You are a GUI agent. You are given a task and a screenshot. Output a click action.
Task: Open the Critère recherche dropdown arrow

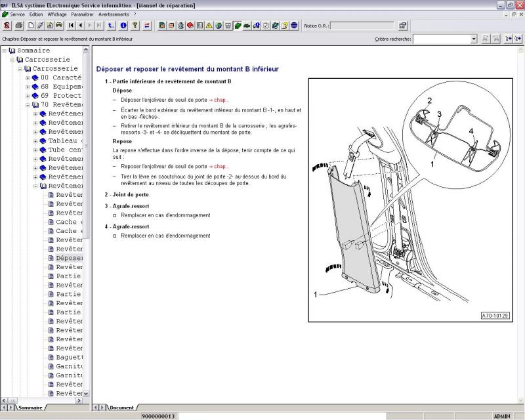pos(473,39)
